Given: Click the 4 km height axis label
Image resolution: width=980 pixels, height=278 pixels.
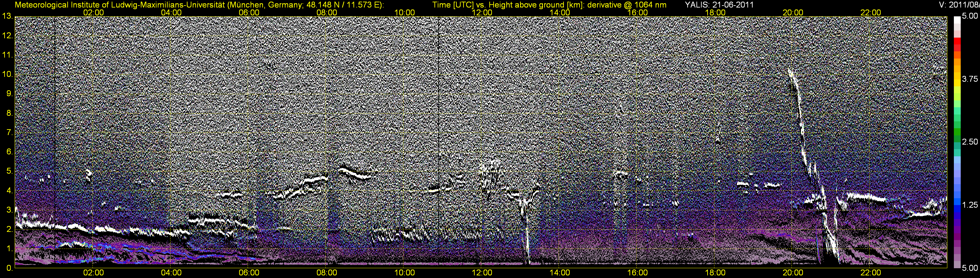Looking at the screenshot, I should (x=9, y=191).
